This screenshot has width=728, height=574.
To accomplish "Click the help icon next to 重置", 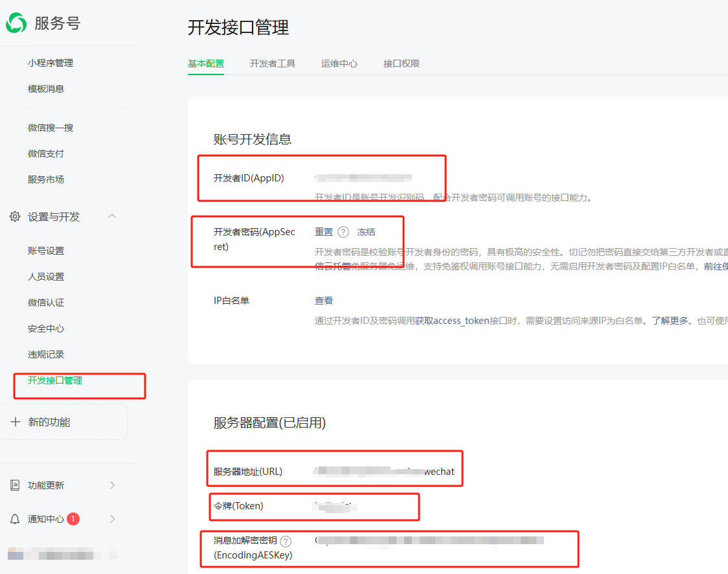I will (x=343, y=232).
